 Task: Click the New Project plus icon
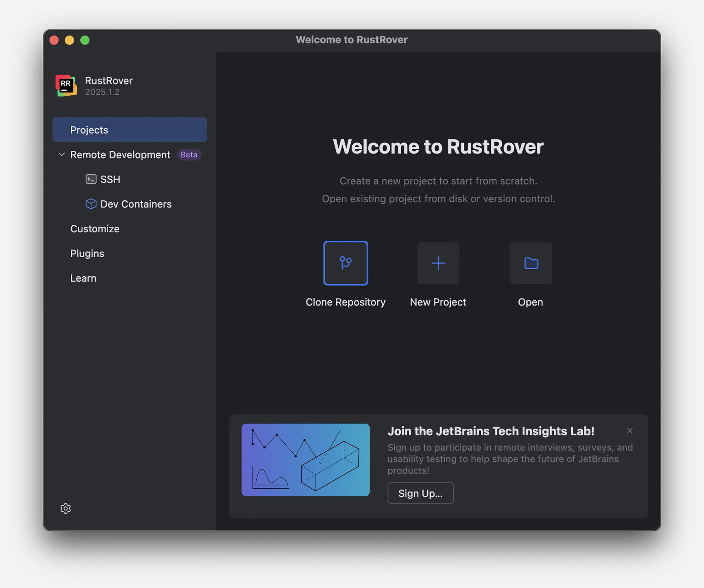pyautogui.click(x=438, y=263)
